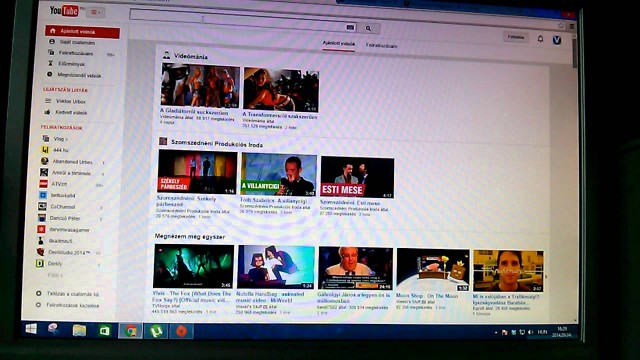
Task: Play the Székely párbeszéd video thumbnail
Action: tap(197, 172)
